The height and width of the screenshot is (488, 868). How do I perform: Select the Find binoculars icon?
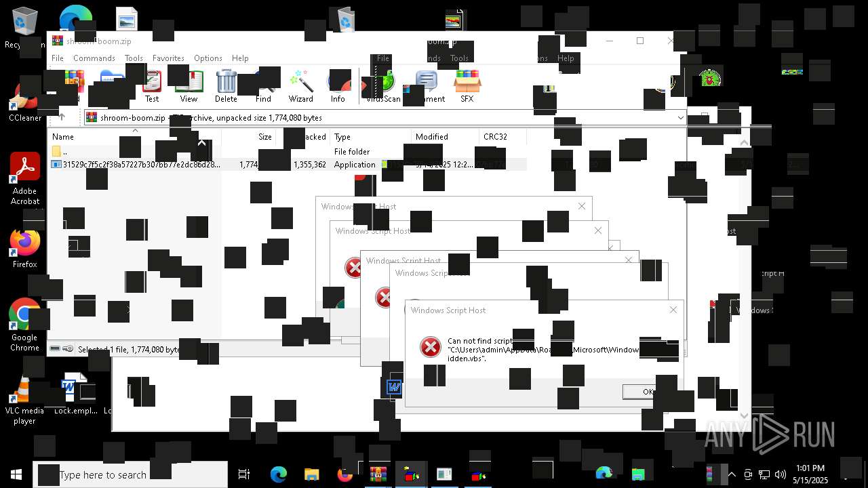tap(263, 85)
